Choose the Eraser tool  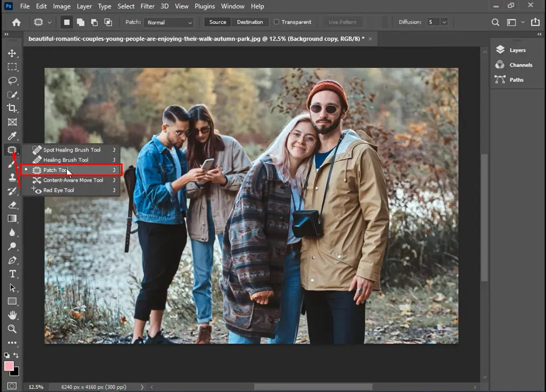point(12,205)
